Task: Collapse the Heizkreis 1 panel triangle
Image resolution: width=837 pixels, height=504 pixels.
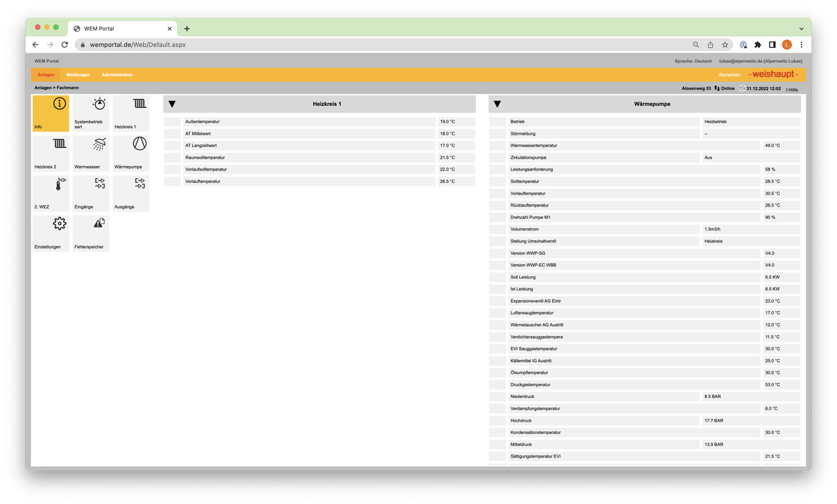Action: (x=172, y=103)
